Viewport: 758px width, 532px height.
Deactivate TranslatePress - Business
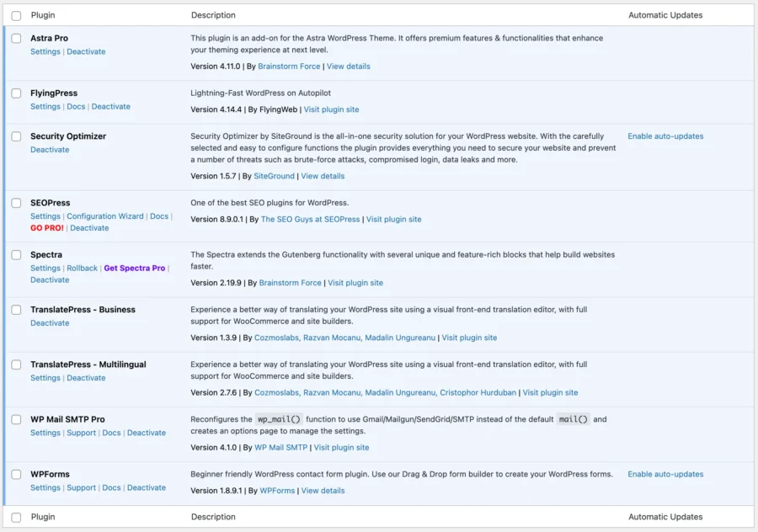pos(50,322)
